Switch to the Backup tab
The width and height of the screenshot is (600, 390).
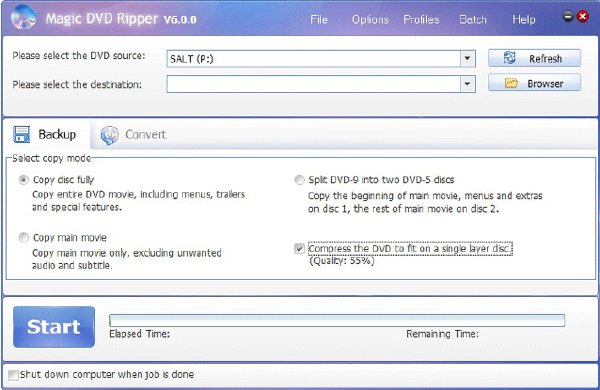pyautogui.click(x=45, y=134)
